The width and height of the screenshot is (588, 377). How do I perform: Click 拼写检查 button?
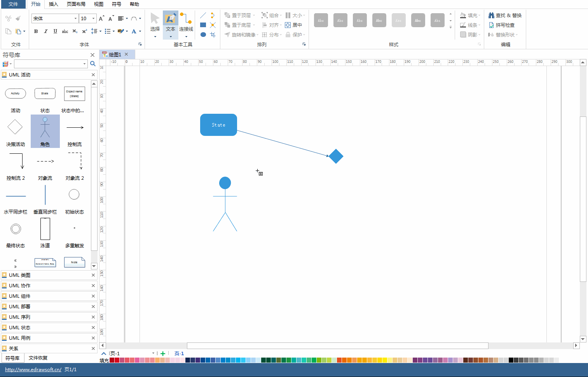502,25
